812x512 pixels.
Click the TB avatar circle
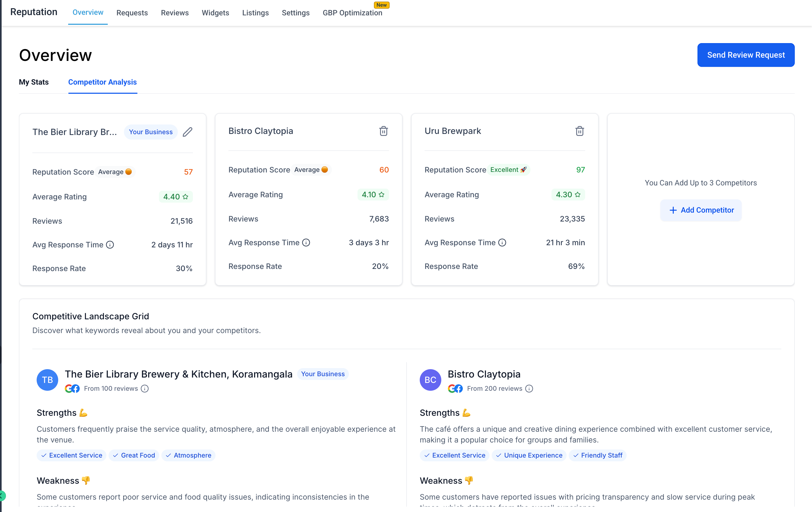(x=47, y=380)
